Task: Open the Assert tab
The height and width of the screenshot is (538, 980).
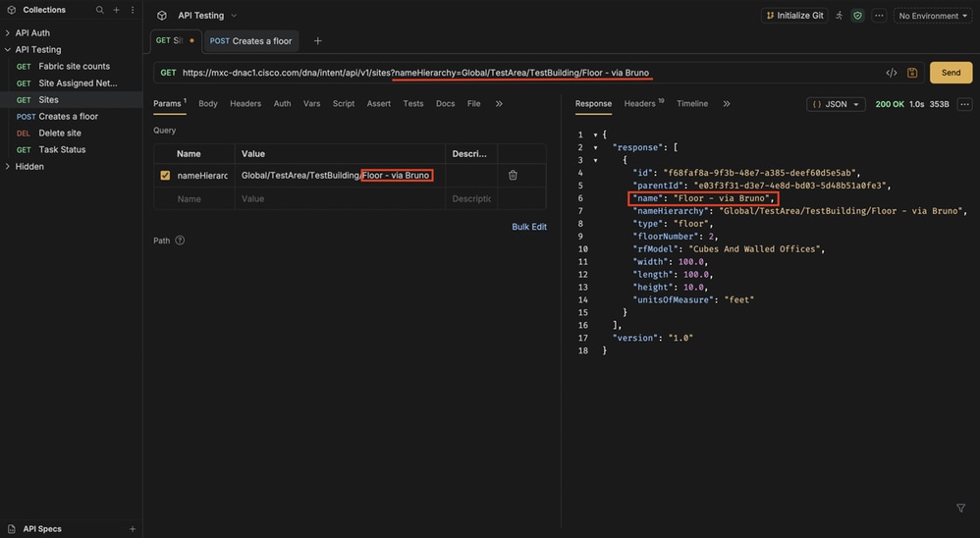Action: click(x=379, y=104)
